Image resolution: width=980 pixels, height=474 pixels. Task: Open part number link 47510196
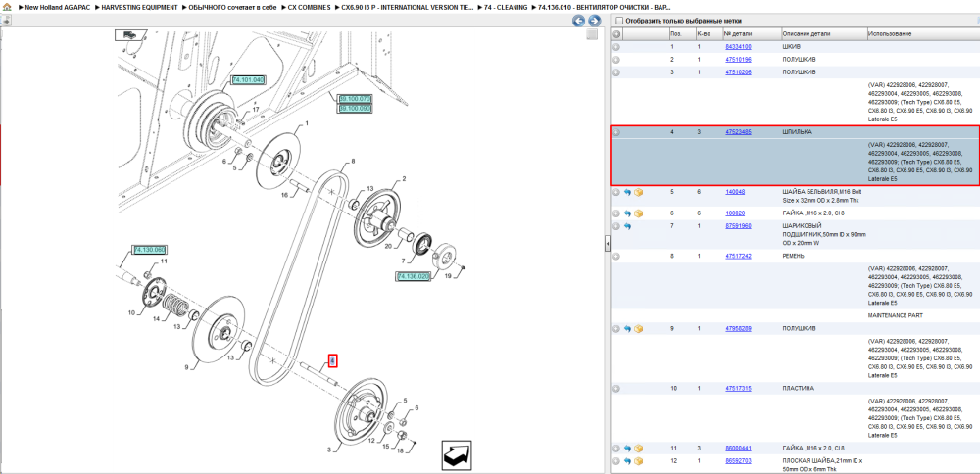point(738,60)
